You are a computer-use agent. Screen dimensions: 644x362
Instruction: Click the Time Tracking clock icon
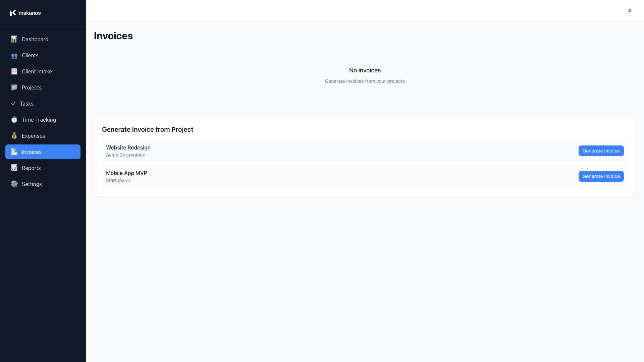click(x=14, y=120)
